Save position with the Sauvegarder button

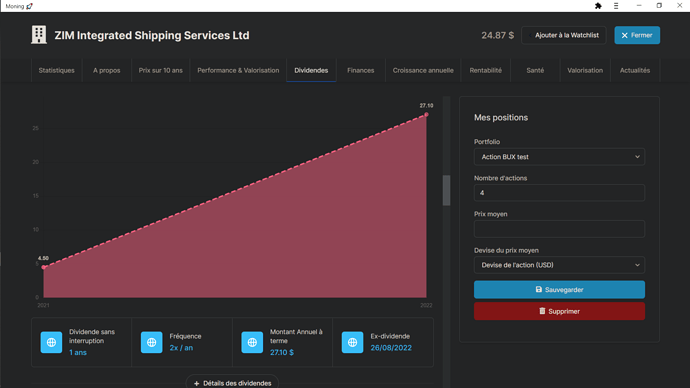point(559,289)
